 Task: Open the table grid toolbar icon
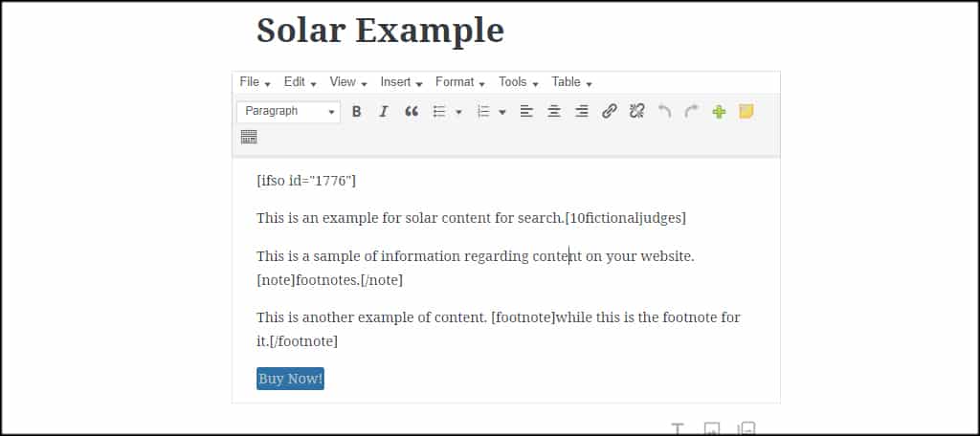pos(249,138)
